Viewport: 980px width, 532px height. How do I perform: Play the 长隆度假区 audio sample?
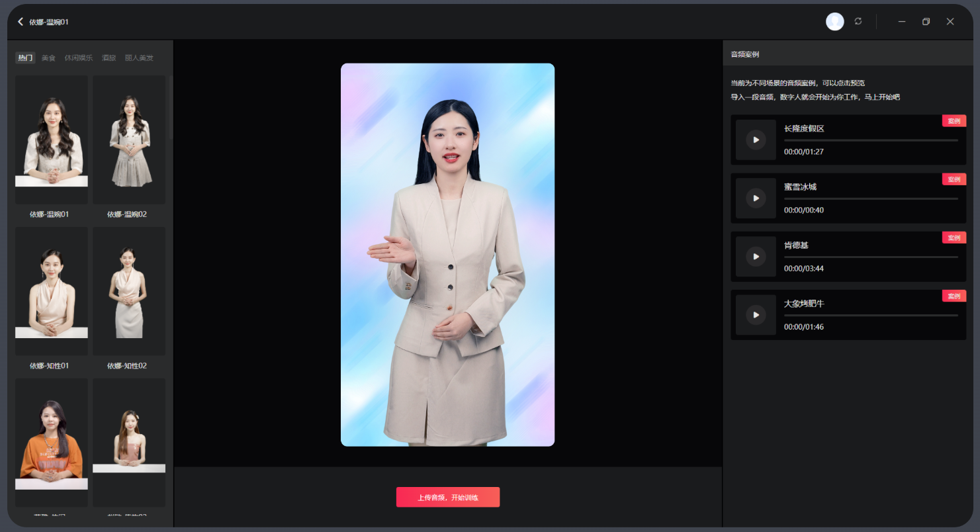(x=756, y=140)
